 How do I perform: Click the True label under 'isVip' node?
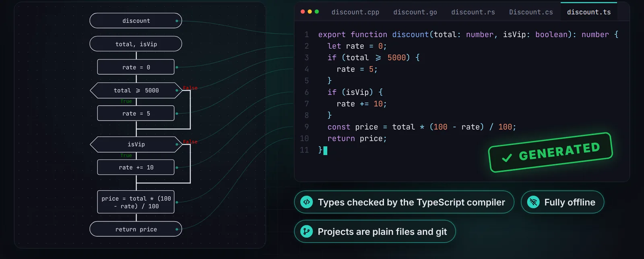126,155
